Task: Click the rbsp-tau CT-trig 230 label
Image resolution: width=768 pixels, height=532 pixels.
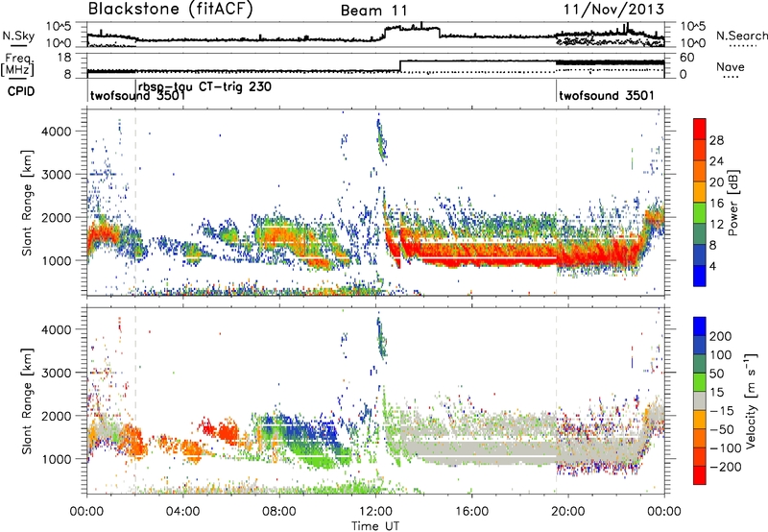Action: pyautogui.click(x=204, y=86)
